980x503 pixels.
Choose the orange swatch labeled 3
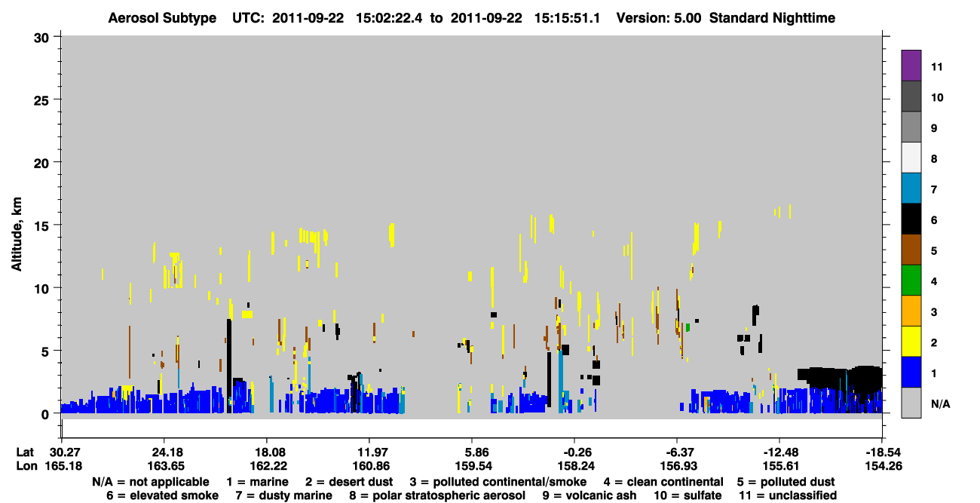pos(911,311)
